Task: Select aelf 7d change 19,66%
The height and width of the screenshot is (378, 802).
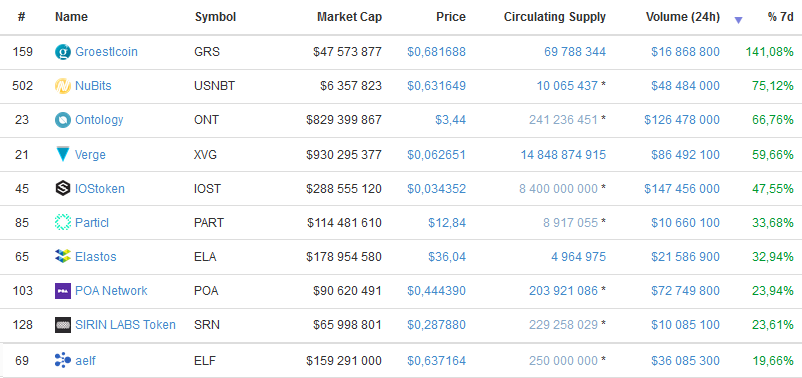Action: (x=773, y=361)
